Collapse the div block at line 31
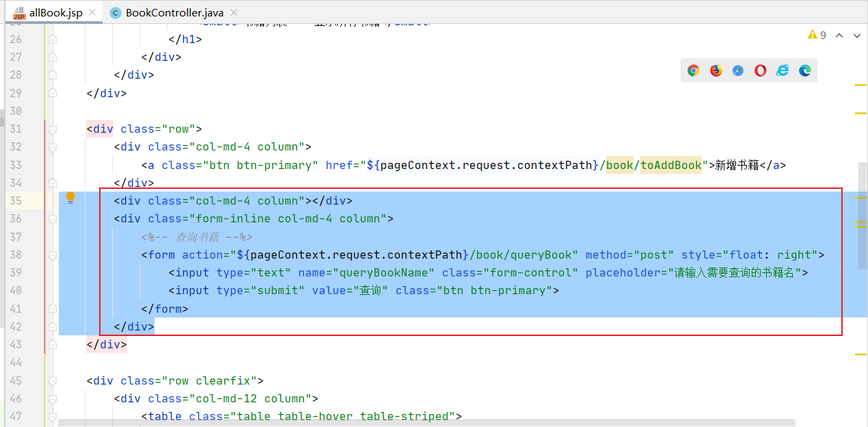This screenshot has height=427, width=868. tap(53, 129)
